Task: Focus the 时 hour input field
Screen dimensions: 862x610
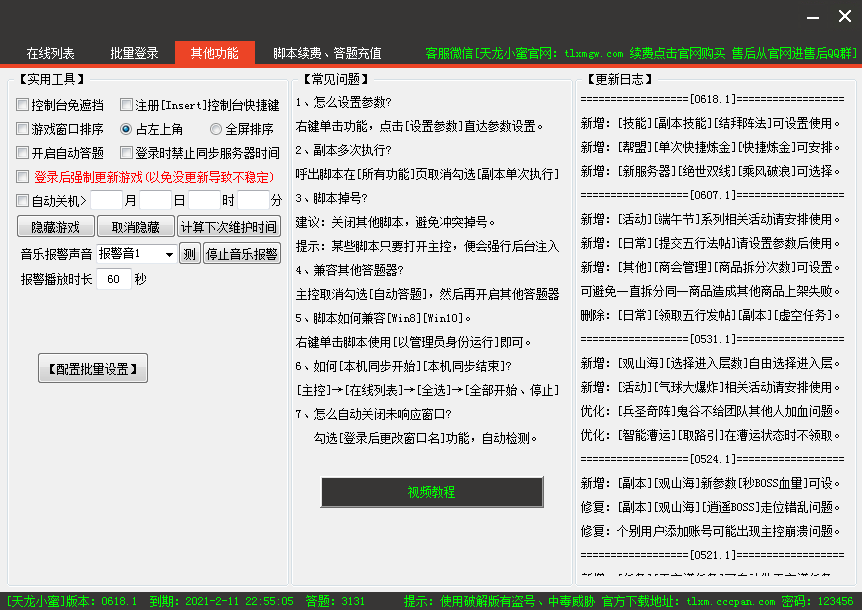Action: tap(205, 200)
